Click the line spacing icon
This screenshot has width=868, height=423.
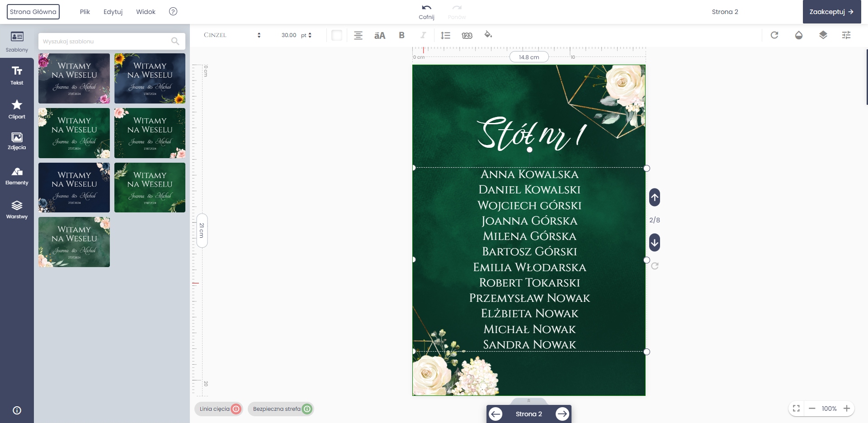tap(445, 35)
